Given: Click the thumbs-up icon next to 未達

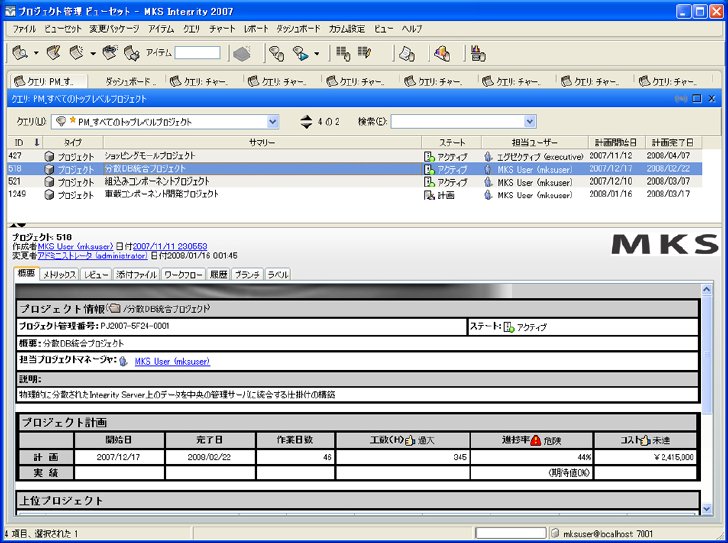Looking at the screenshot, I should click(x=645, y=440).
